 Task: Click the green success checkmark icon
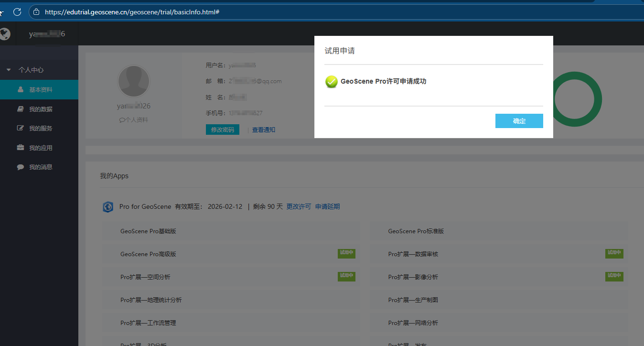pyautogui.click(x=332, y=82)
